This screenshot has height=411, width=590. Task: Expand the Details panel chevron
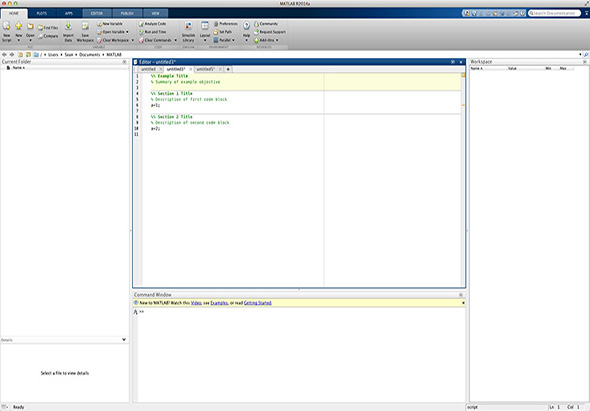coord(124,340)
